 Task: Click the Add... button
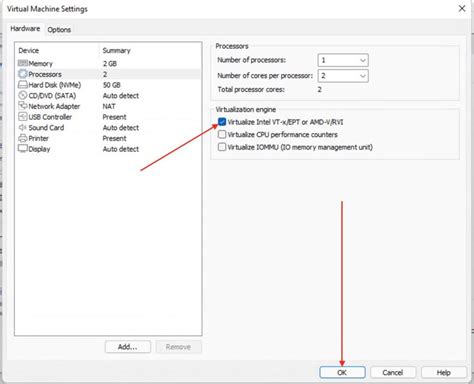click(x=128, y=347)
